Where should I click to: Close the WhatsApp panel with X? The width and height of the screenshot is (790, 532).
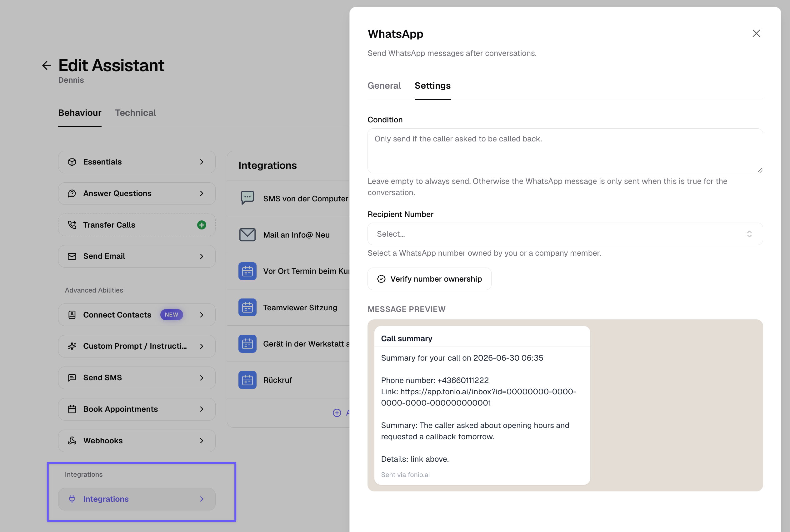point(756,33)
